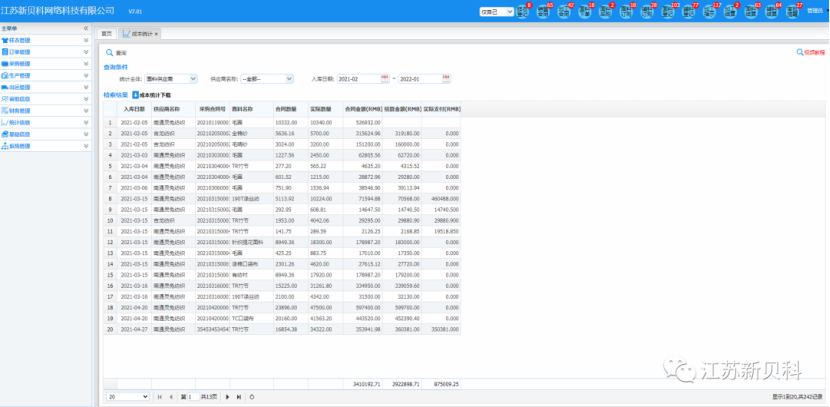Image resolution: width=830 pixels, height=407 pixels.
Task: Click the 生产管理 sidebar icon
Action: click(5, 75)
